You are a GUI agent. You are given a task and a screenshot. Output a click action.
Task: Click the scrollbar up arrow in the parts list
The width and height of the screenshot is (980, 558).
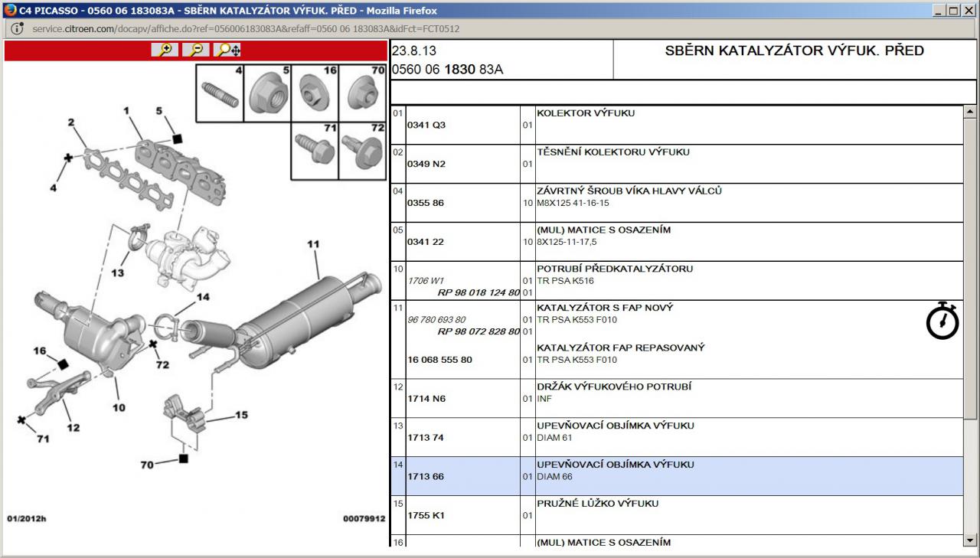(971, 112)
